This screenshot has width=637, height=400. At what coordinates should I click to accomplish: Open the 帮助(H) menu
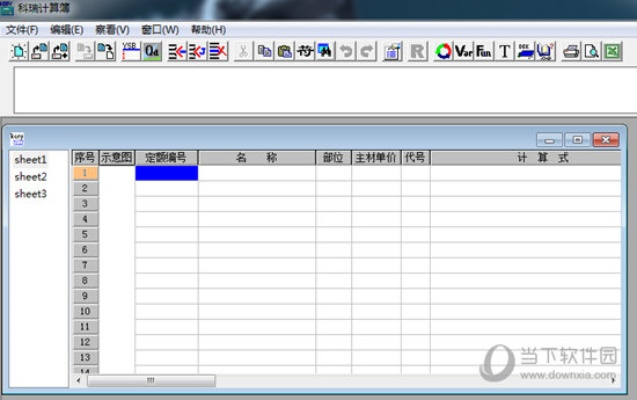[208, 29]
